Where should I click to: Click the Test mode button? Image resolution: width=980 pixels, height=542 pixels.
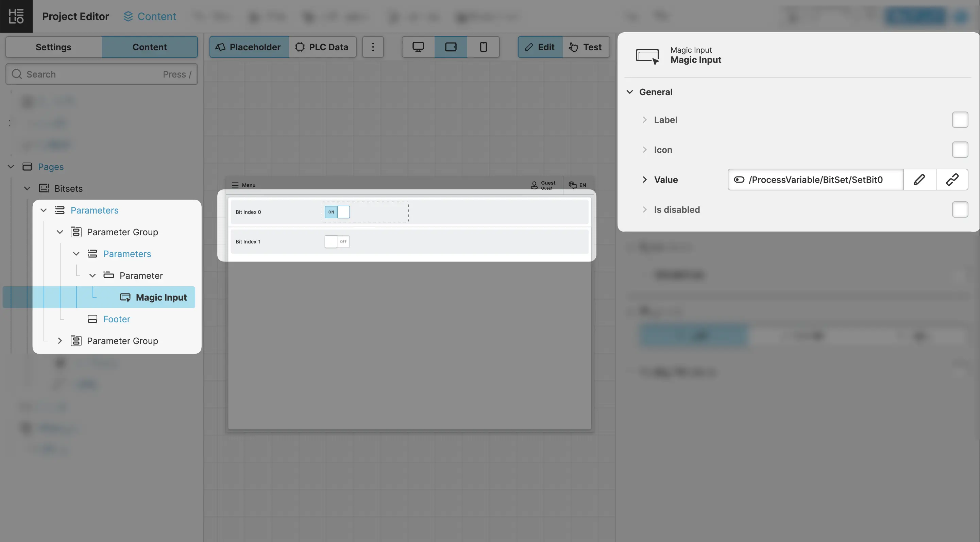[x=586, y=47]
